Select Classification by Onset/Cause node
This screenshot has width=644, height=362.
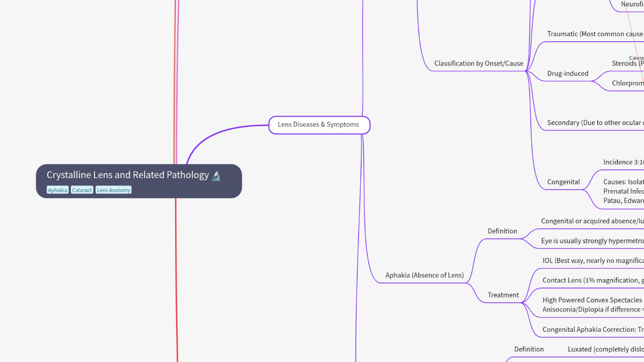click(478, 63)
